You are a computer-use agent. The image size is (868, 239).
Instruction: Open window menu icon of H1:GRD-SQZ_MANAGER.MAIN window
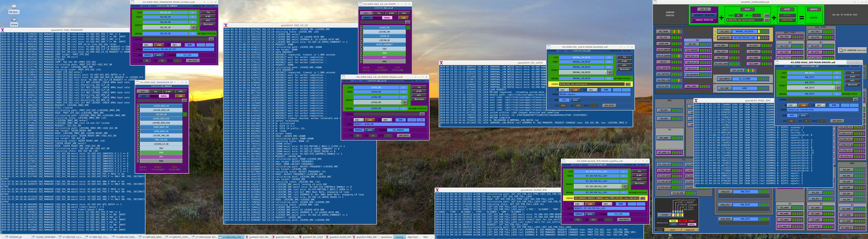[x=133, y=2]
